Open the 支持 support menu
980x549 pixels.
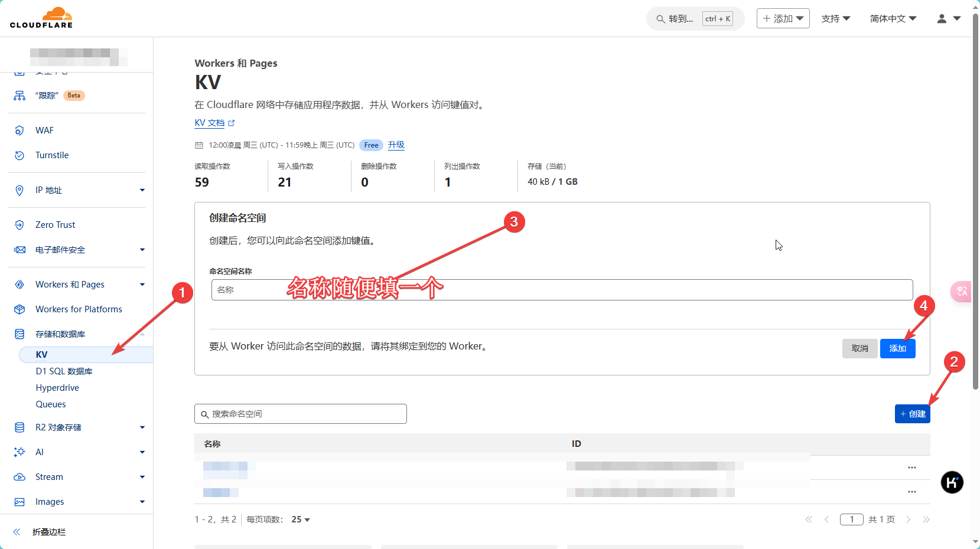836,19
